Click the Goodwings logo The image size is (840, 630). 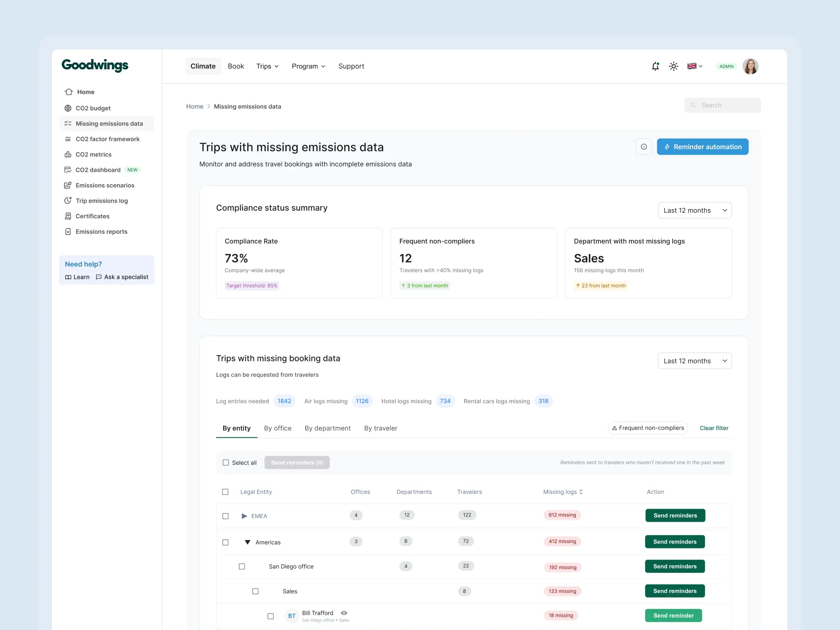(95, 65)
